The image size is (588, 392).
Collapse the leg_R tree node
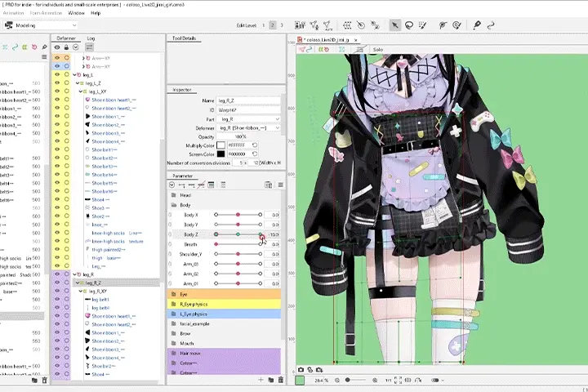click(74, 274)
